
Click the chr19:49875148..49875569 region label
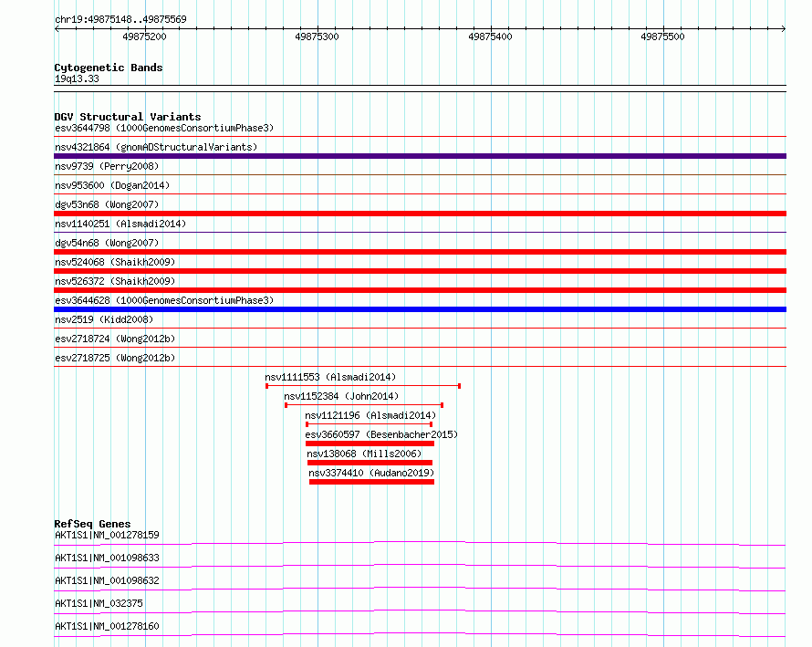[120, 20]
